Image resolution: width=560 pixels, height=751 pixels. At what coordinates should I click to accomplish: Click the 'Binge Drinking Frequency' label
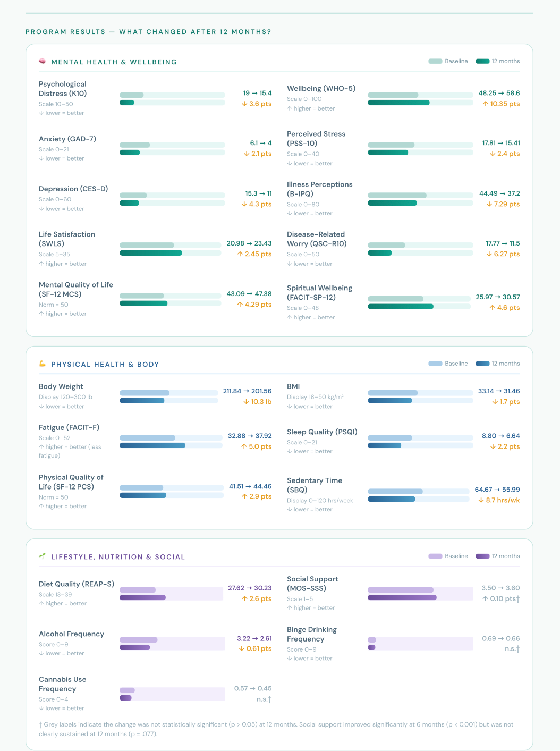[x=312, y=634]
